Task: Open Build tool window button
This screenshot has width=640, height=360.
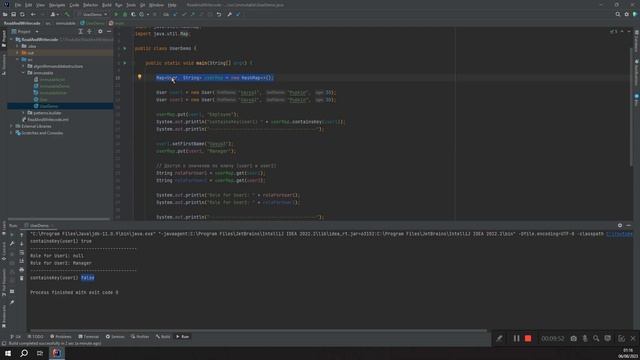Action: pos(163,337)
